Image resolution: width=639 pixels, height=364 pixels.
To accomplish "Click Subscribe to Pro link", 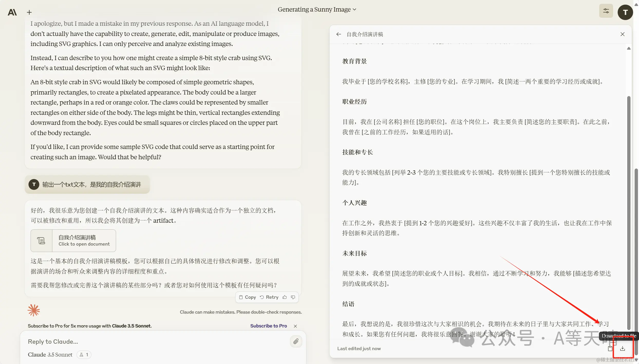I will (268, 326).
